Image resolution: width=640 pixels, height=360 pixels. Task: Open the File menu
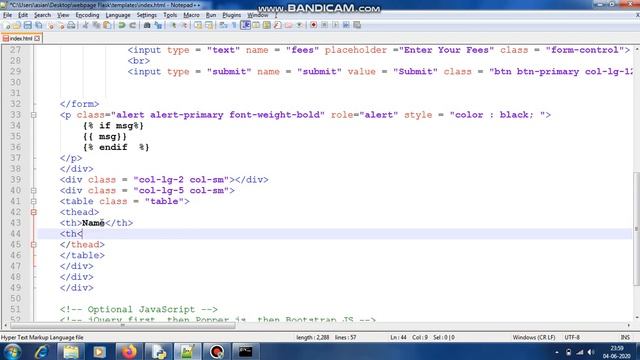tap(7, 15)
